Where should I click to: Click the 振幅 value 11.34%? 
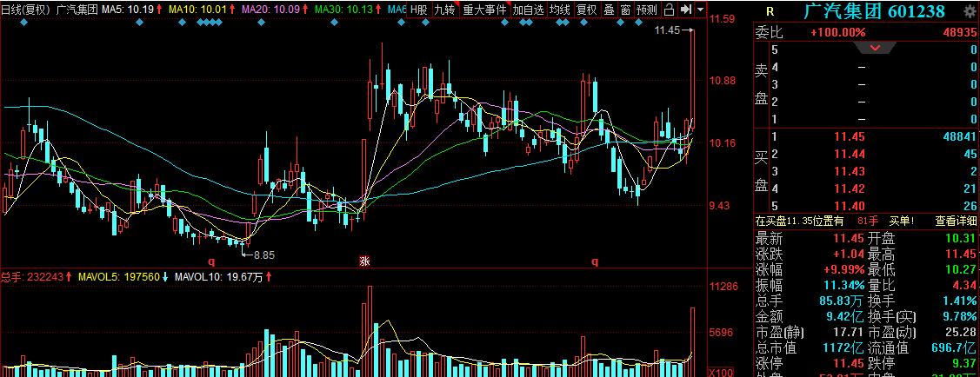844,286
